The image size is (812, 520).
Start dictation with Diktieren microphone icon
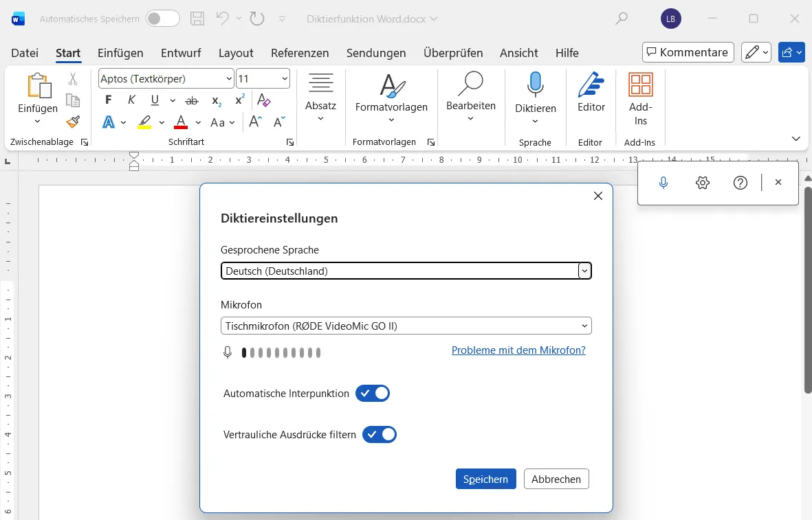(x=535, y=84)
